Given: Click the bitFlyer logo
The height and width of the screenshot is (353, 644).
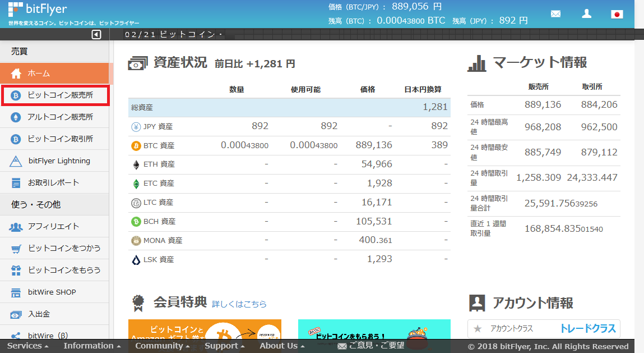Looking at the screenshot, I should [38, 9].
